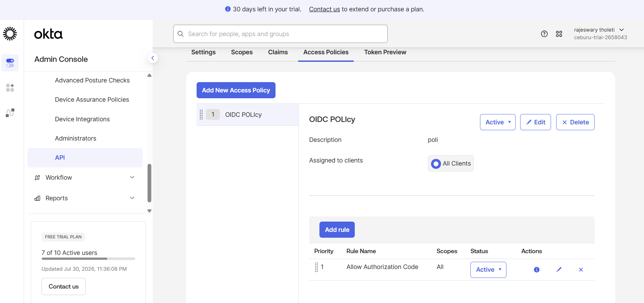The width and height of the screenshot is (644, 303).
Task: Click the Contact us button in trial card
Action: (x=63, y=287)
